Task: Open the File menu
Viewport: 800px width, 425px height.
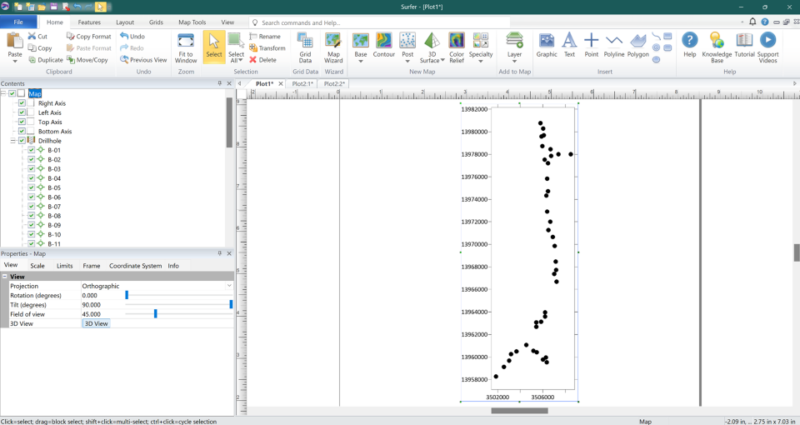Action: (x=18, y=22)
